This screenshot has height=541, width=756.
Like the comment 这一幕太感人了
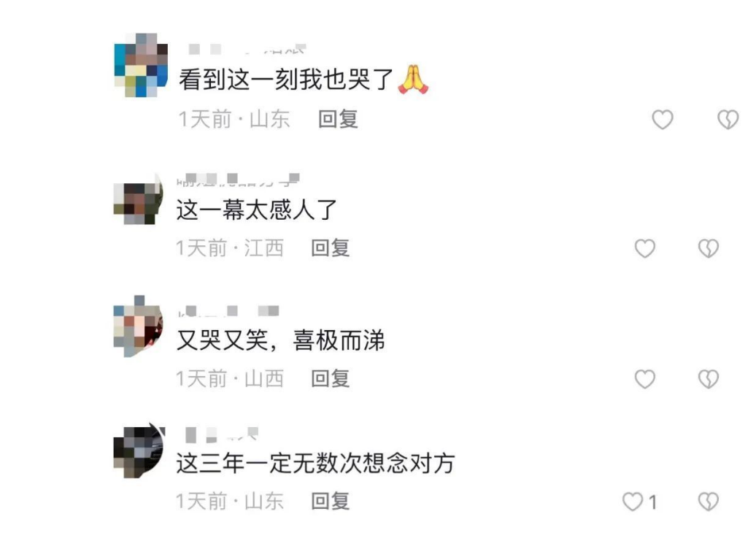tap(644, 248)
